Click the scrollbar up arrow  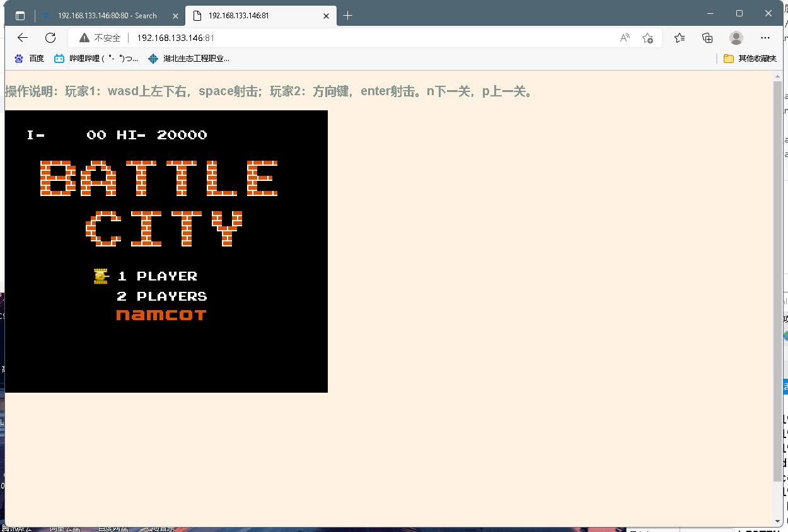[x=778, y=76]
